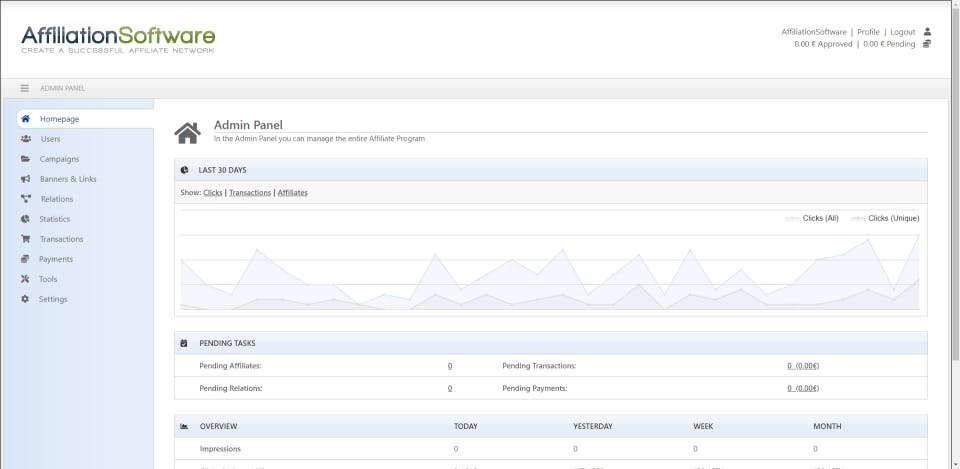
Task: Show Affiliates in the chart
Action: [293, 192]
